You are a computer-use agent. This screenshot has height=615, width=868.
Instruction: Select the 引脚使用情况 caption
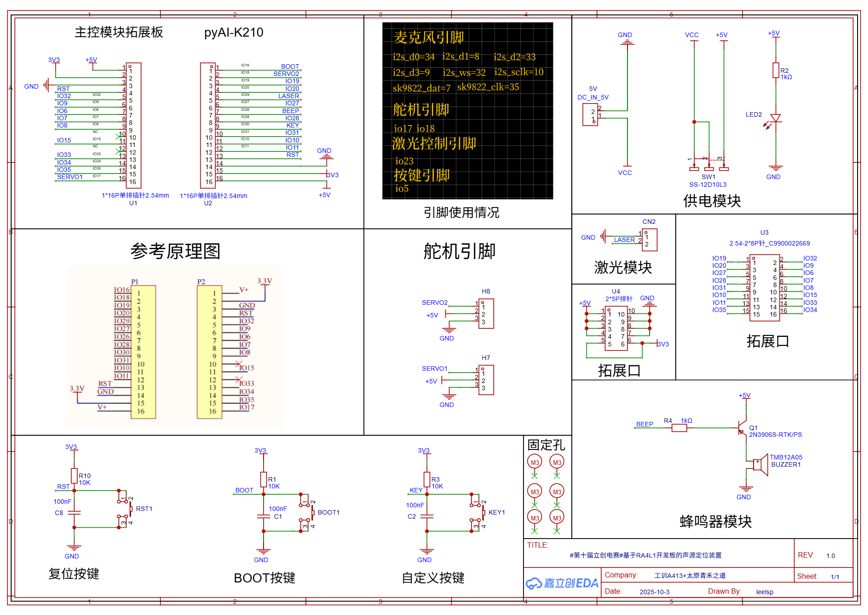(x=461, y=213)
